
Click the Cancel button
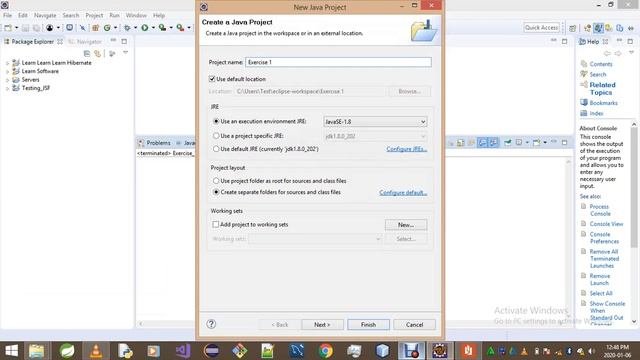click(414, 324)
